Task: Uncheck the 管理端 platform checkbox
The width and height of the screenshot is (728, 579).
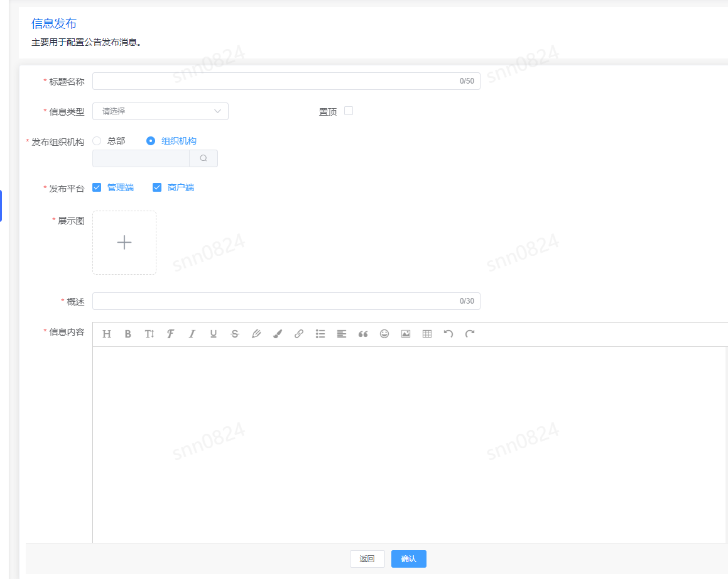Action: pos(97,187)
